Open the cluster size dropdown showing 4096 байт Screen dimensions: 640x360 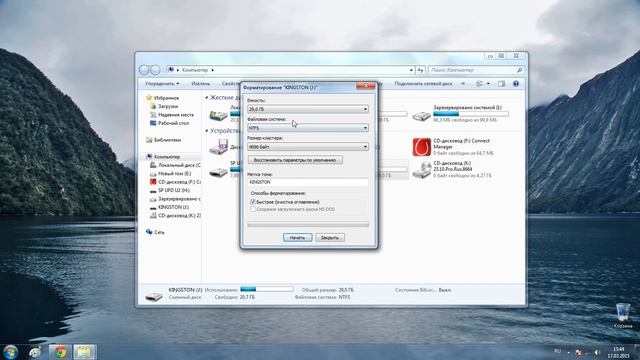coord(308,147)
